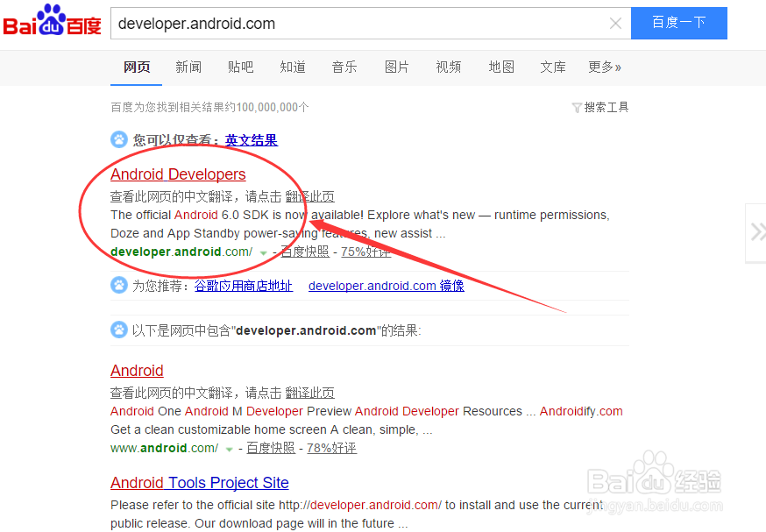The height and width of the screenshot is (532, 766).
Task: Expand the 更多» menu
Action: pos(605,67)
